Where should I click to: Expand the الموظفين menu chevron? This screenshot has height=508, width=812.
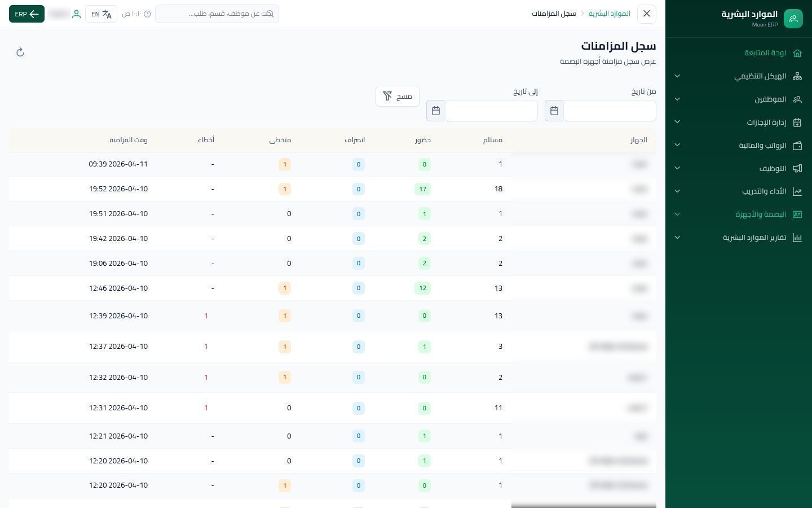pyautogui.click(x=677, y=99)
